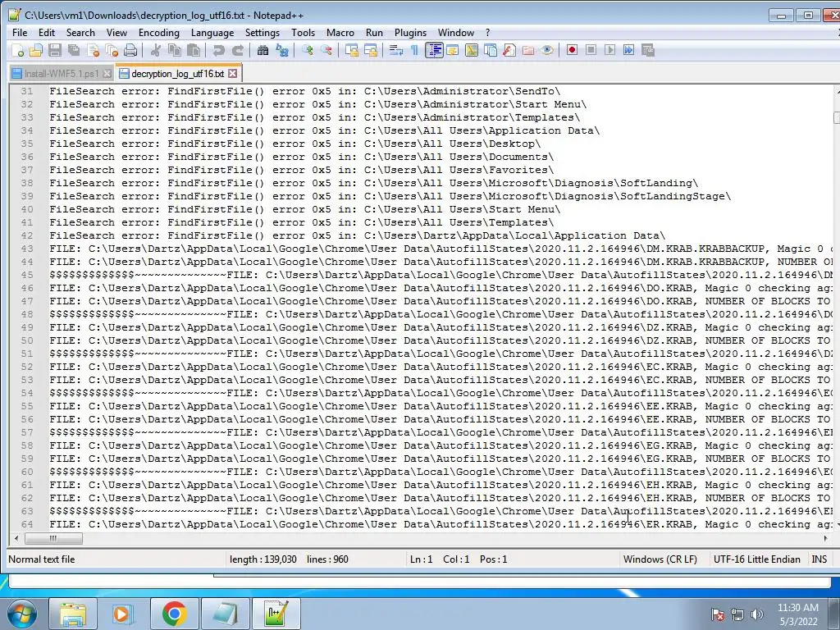Toggle synchronized vertical scrolling icon
This screenshot has width=840, height=630.
tap(351, 50)
